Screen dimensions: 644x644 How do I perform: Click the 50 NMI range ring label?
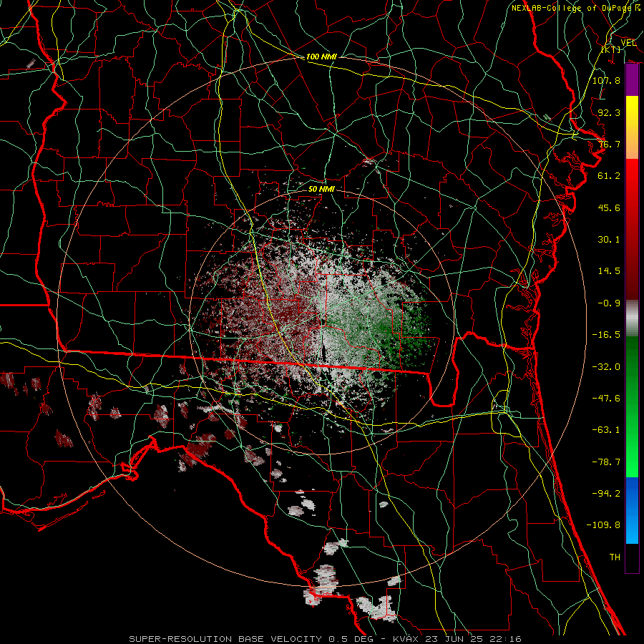321,189
